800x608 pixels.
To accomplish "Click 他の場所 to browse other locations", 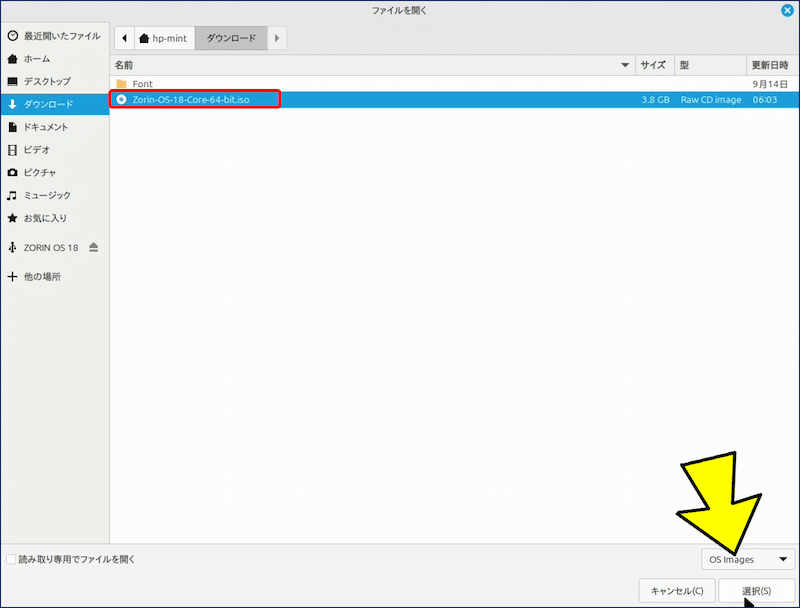I will pyautogui.click(x=42, y=276).
